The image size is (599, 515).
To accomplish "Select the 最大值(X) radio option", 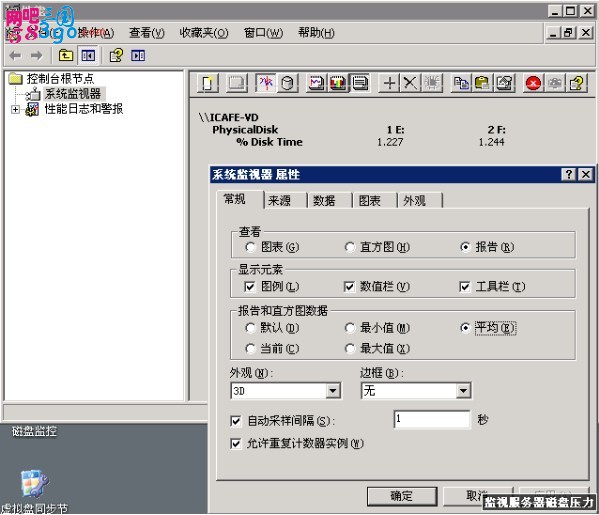I will coord(377,348).
